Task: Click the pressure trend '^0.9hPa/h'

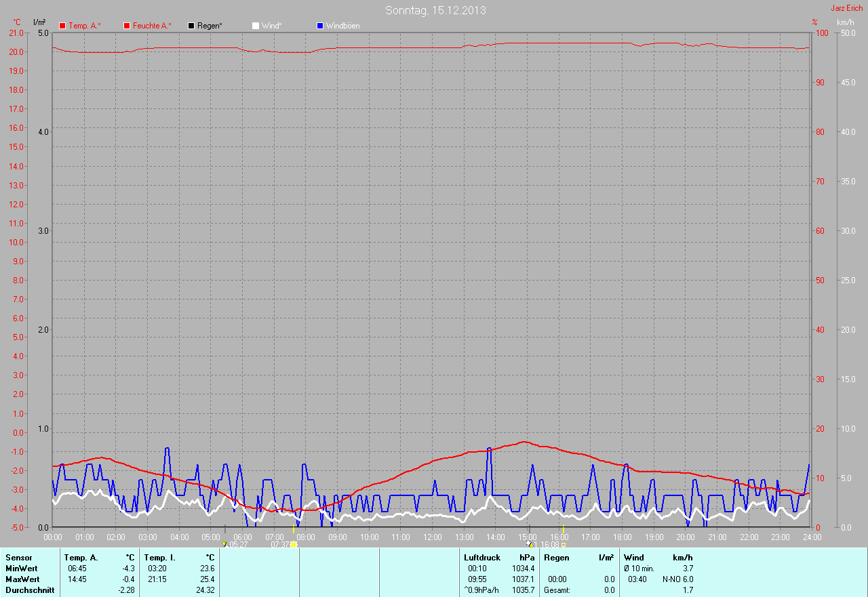Action: (x=481, y=590)
